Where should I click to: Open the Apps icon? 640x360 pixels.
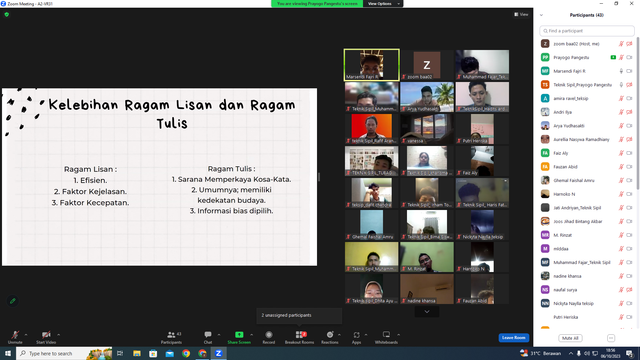[356, 335]
